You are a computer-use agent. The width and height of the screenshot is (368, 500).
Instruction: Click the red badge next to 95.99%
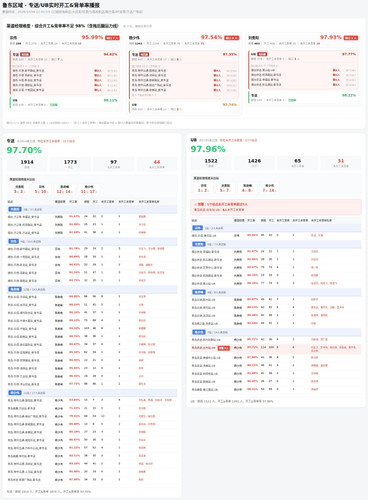pyautogui.click(x=112, y=38)
